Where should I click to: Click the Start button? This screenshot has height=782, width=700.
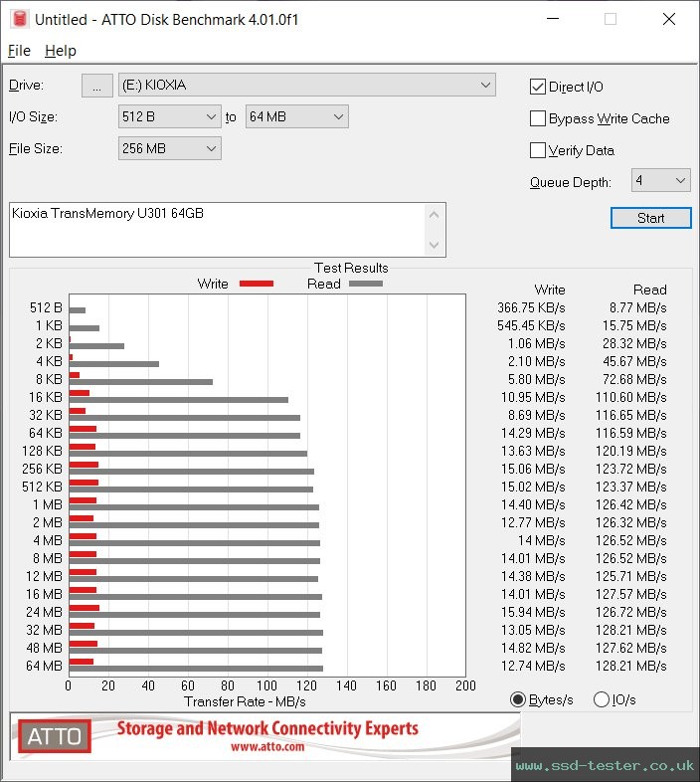click(650, 218)
